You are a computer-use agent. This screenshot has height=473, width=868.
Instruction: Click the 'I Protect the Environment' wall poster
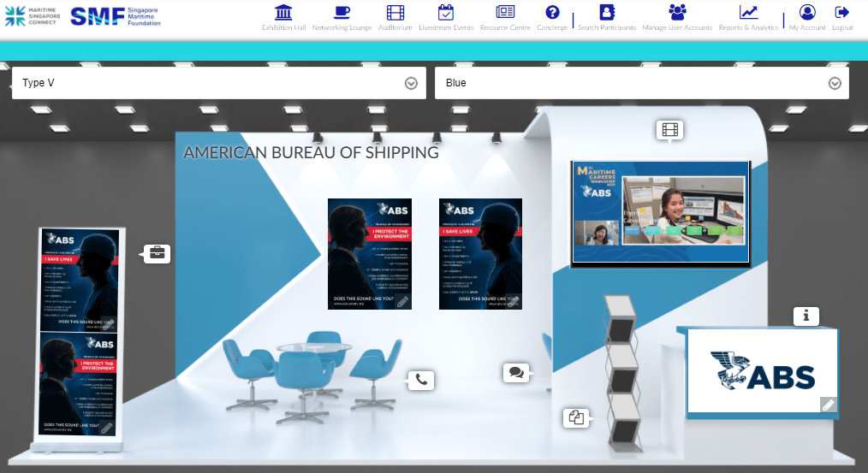[370, 253]
